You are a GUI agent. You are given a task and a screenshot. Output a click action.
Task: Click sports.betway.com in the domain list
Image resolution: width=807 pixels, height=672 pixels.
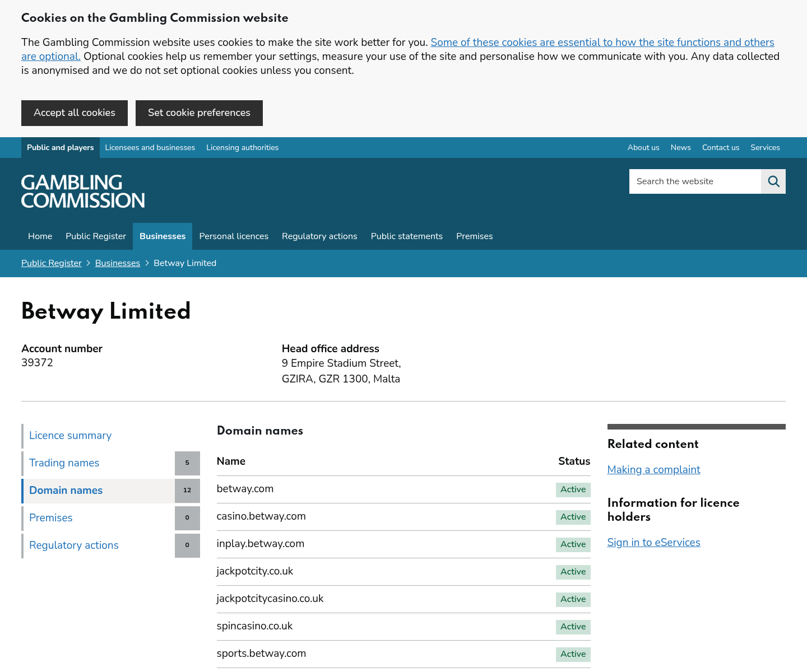coord(261,654)
